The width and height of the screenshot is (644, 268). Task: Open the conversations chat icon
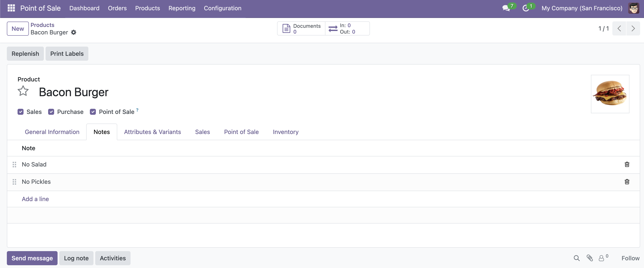[x=506, y=8]
